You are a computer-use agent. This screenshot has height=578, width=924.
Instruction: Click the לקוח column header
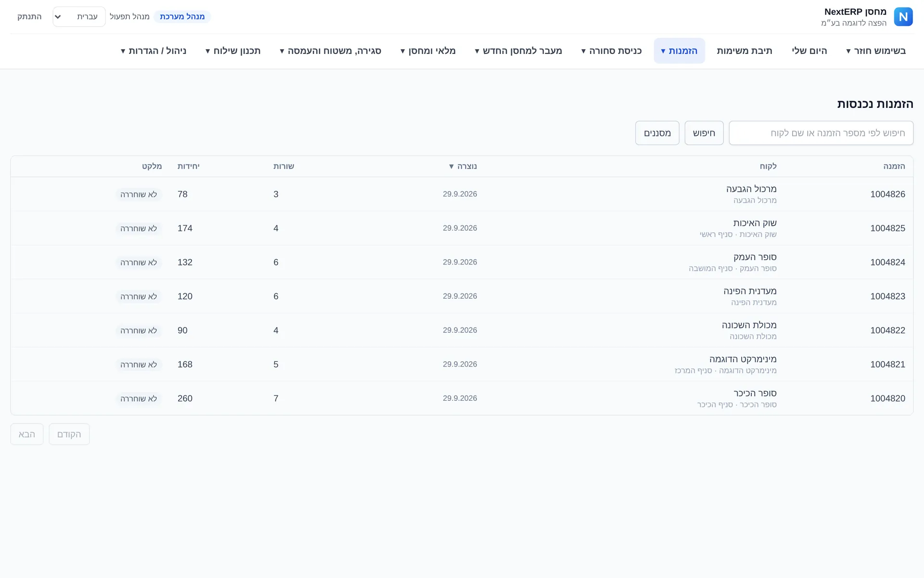(768, 166)
